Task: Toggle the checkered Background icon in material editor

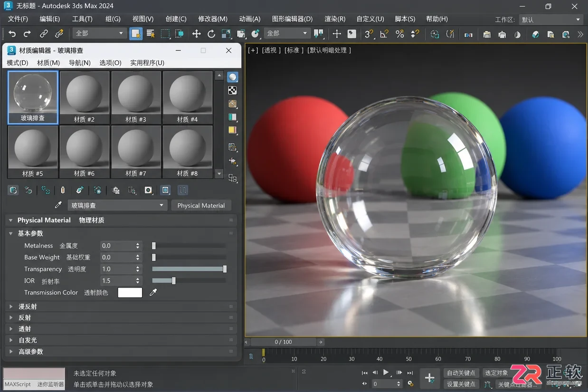Action: 232,90
